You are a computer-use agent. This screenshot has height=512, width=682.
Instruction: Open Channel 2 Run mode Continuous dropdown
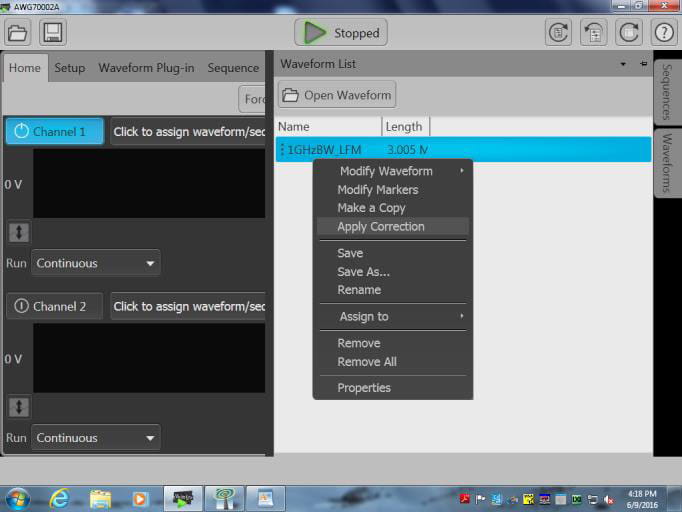[96, 438]
